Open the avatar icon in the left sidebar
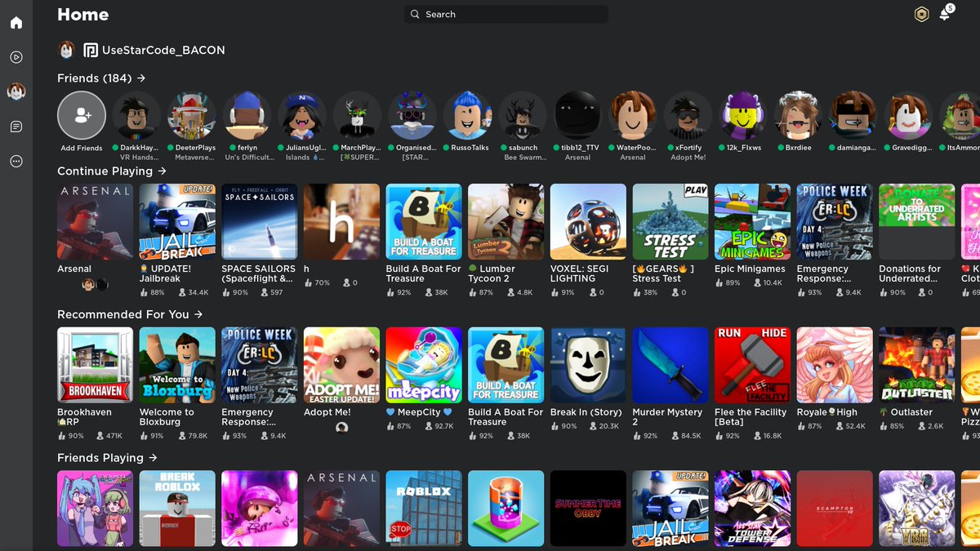Image resolution: width=980 pixels, height=551 pixels. coord(16,92)
